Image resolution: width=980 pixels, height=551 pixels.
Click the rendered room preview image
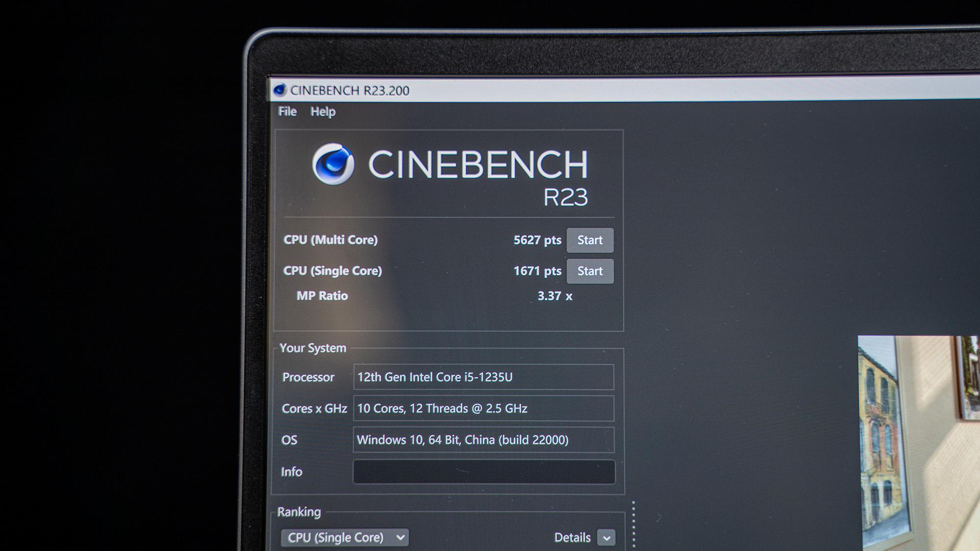coord(919,441)
